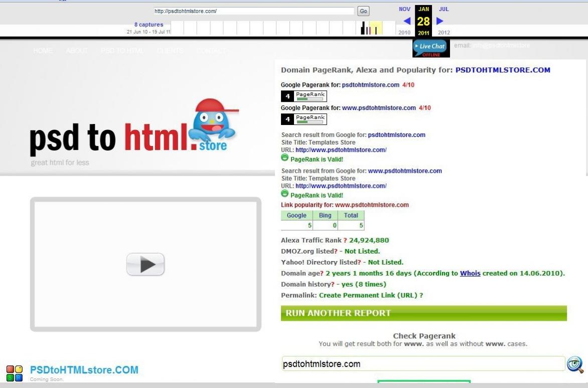Focus the Wayback URL input field

click(x=253, y=11)
